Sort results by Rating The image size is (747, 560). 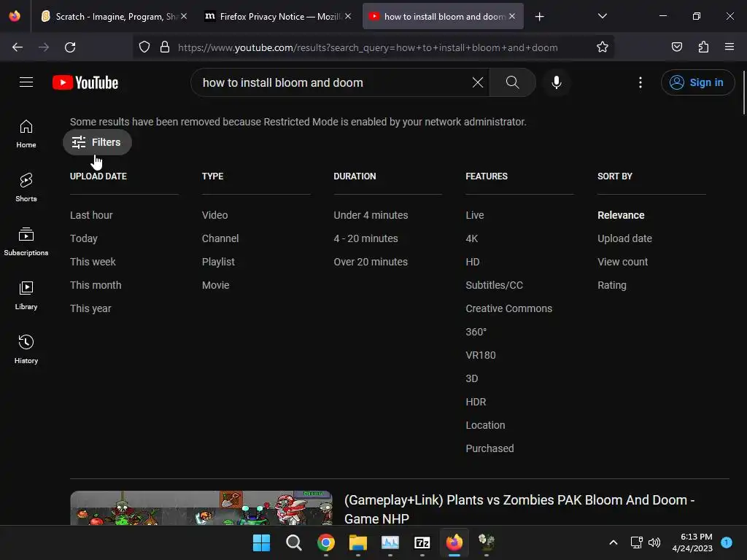tap(612, 285)
